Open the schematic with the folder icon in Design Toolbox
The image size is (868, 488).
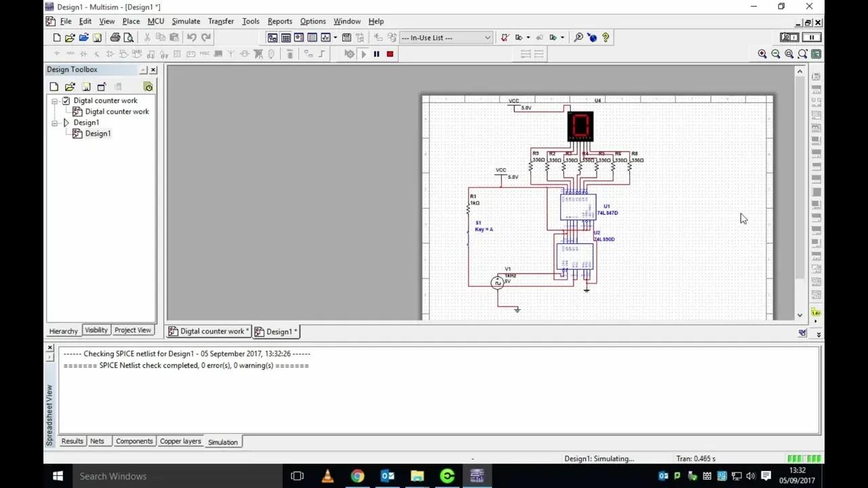pyautogui.click(x=70, y=87)
